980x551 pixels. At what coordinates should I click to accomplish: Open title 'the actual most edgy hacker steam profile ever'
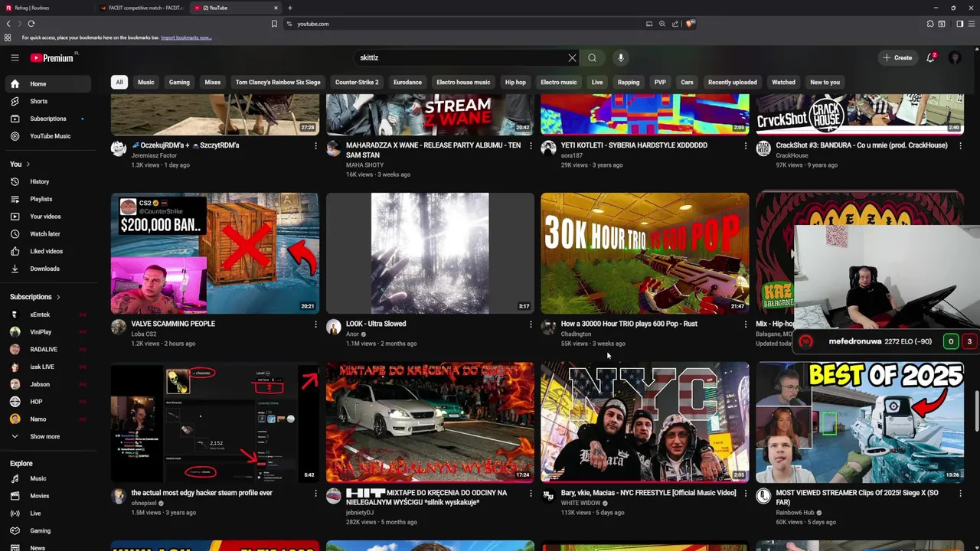(201, 493)
